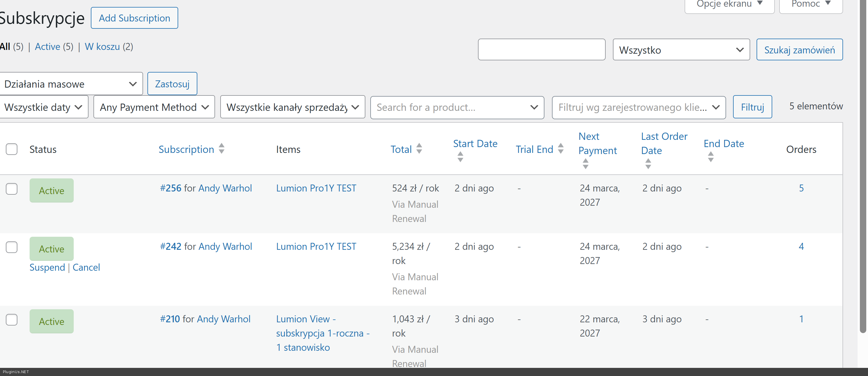Sort by Last Order Date arrows
Viewport: 868px width, 376px height.
648,164
